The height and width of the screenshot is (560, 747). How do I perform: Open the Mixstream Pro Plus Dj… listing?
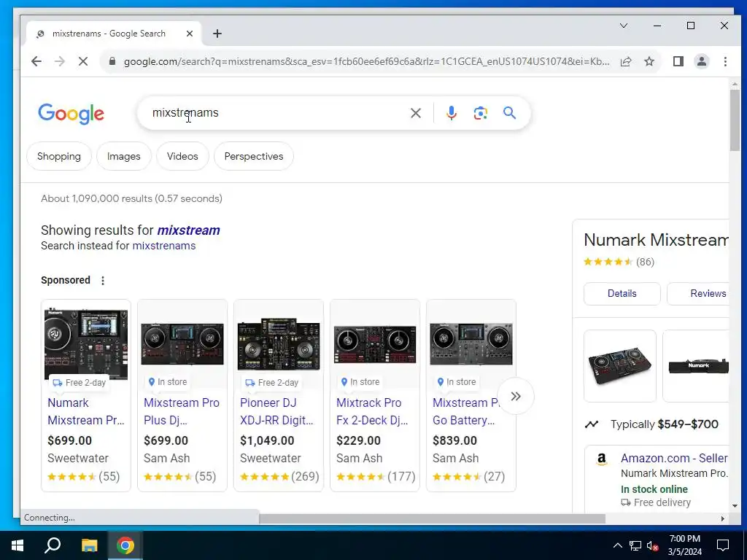point(182,411)
